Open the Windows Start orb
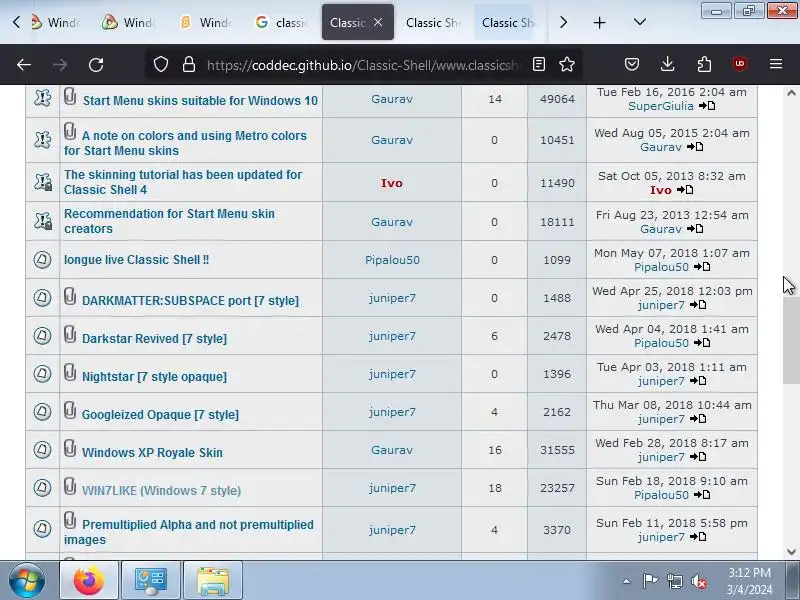 (x=27, y=580)
